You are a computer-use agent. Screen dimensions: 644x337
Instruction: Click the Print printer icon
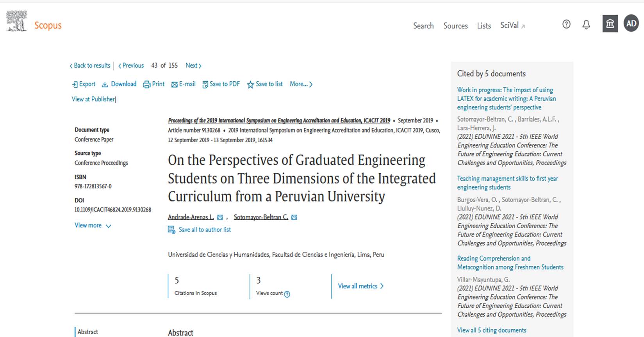pyautogui.click(x=146, y=84)
